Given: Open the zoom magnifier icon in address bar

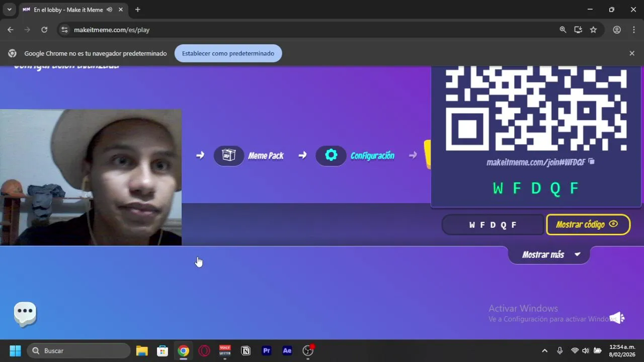Looking at the screenshot, I should 563,30.
